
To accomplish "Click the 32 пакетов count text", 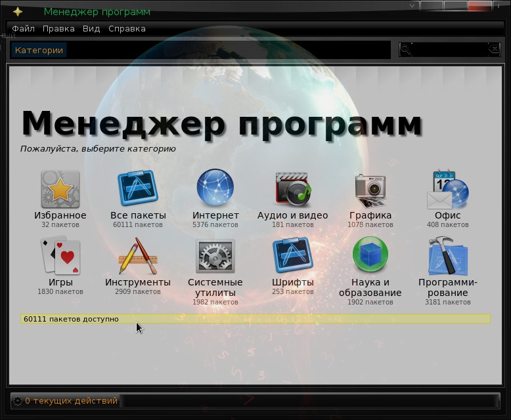I will (x=60, y=224).
